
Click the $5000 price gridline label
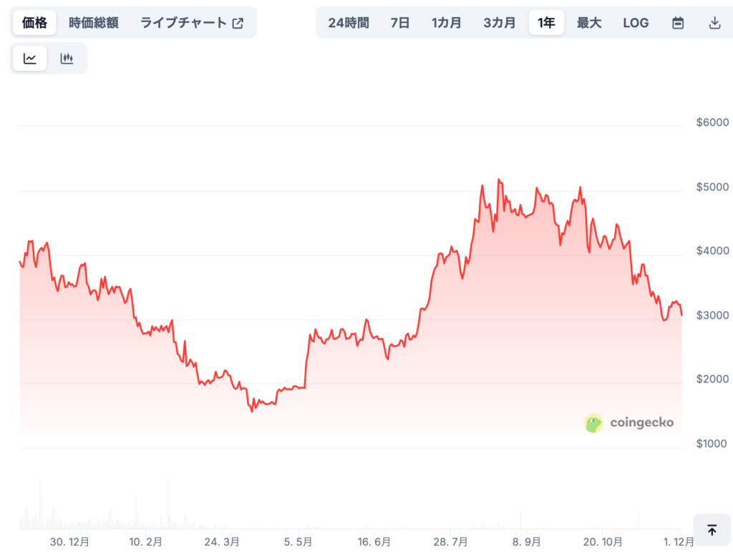point(712,187)
